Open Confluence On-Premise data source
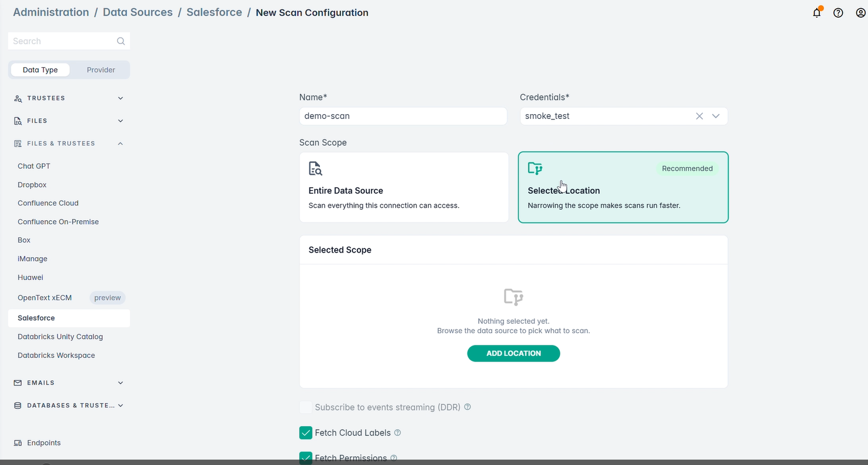The width and height of the screenshot is (868, 465). [58, 222]
